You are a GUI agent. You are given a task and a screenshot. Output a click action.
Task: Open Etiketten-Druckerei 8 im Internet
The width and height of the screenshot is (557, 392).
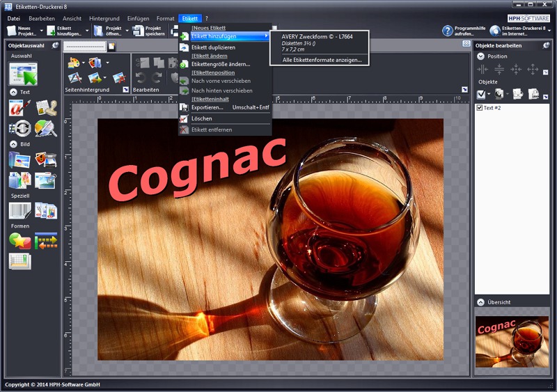point(517,31)
